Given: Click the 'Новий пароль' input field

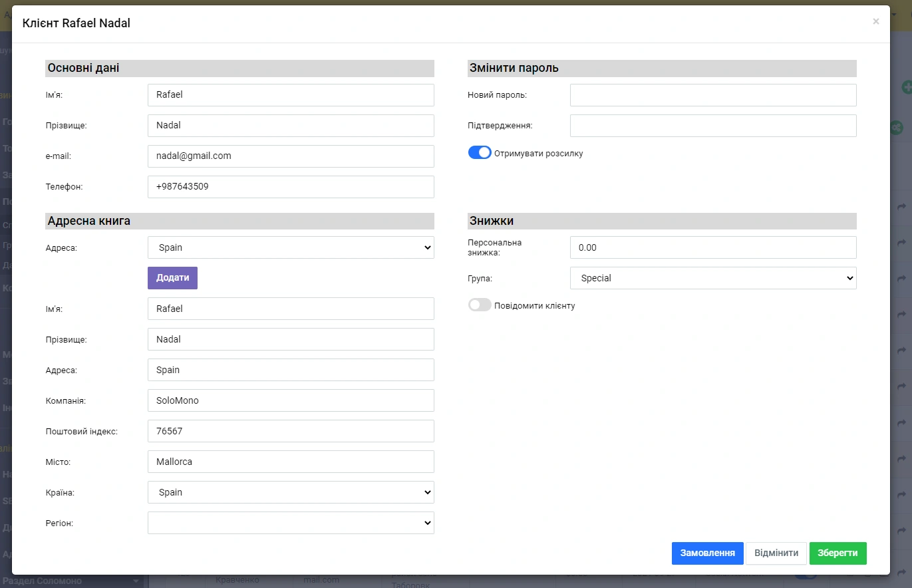Looking at the screenshot, I should (713, 95).
